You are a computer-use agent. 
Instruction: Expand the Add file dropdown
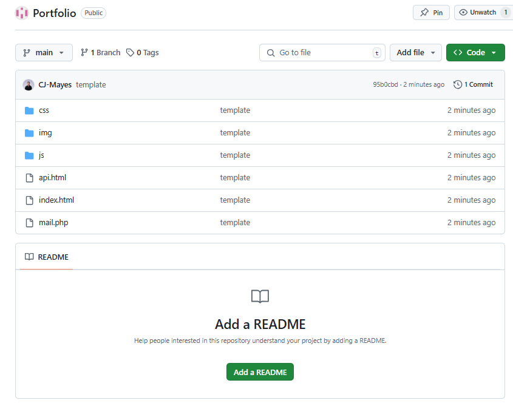(x=416, y=53)
